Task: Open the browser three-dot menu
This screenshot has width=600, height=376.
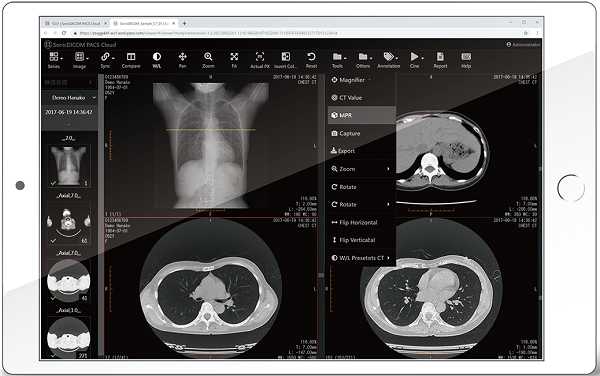Action: (537, 33)
